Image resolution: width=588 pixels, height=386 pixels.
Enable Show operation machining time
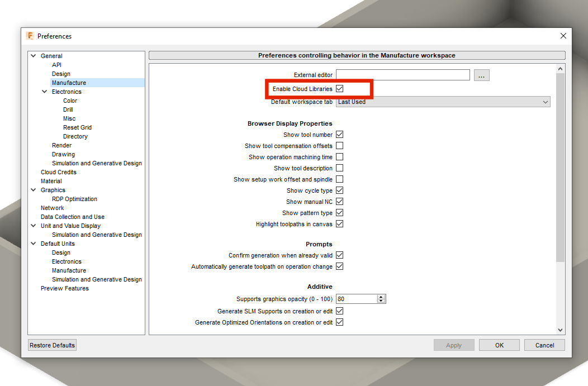pos(339,157)
